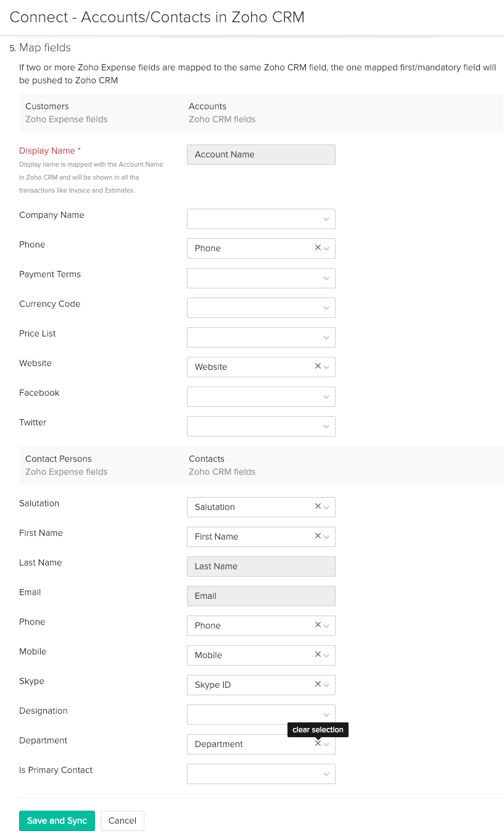Clear the Salutation mapping selection
504x836 pixels.
pos(318,506)
